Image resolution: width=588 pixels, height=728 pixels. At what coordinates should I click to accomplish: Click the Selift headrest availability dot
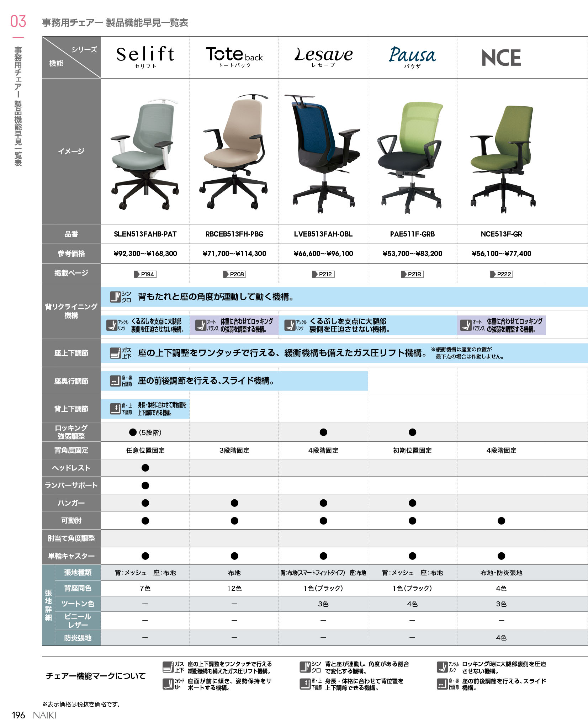coord(145,468)
